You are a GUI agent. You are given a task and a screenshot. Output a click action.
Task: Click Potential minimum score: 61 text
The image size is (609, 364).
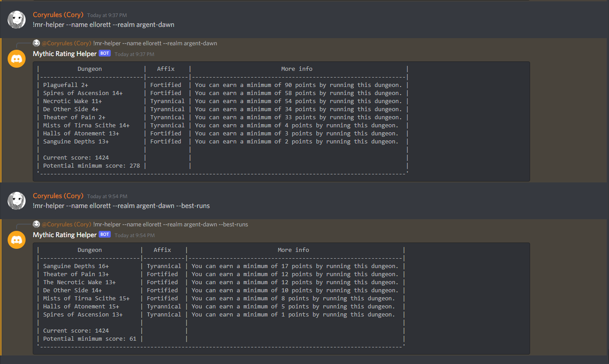(90, 338)
